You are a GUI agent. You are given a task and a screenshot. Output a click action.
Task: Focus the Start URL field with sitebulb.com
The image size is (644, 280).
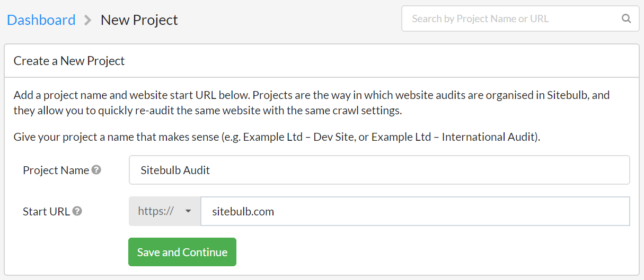[415, 211]
